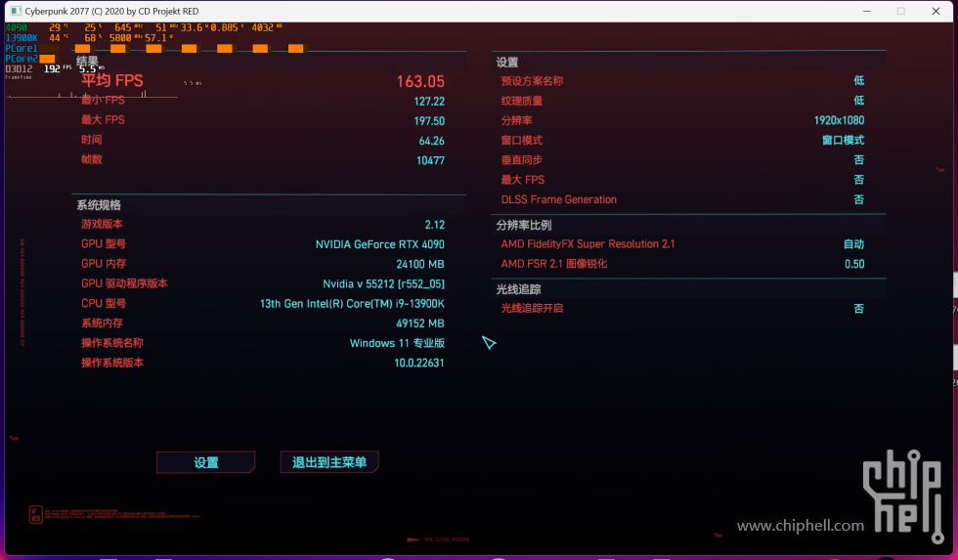Click the 分辨率比例 section header
The height and width of the screenshot is (560, 958).
coord(524,226)
